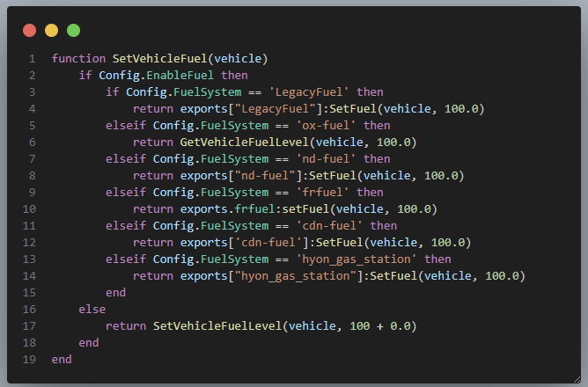Click line number 19 in gutter

29,360
